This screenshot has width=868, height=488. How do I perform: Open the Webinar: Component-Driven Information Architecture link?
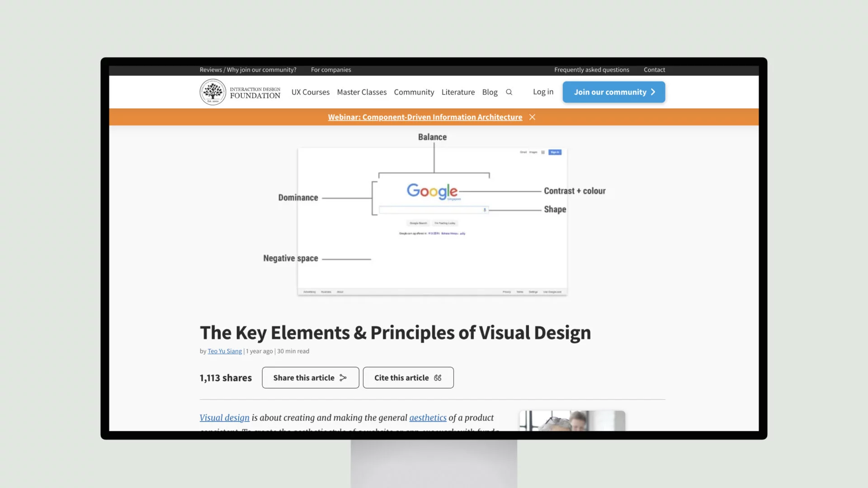point(425,117)
